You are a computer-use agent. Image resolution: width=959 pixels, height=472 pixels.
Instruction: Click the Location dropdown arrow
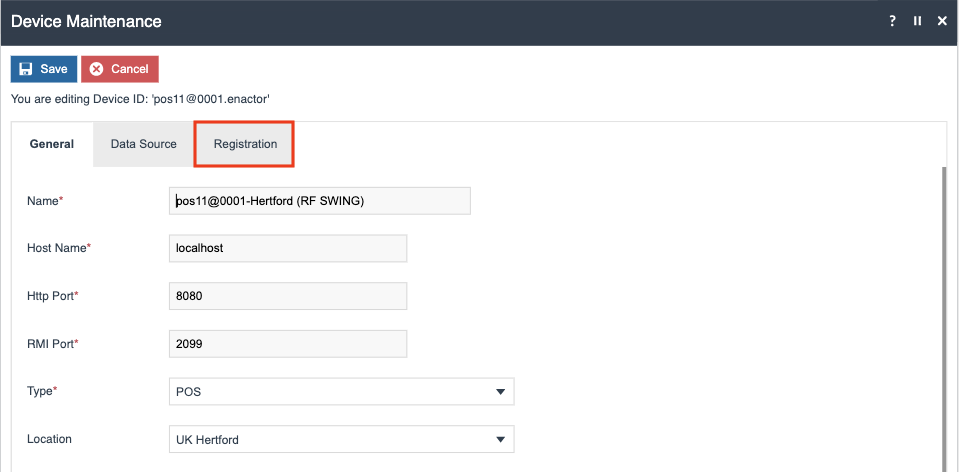pos(500,440)
